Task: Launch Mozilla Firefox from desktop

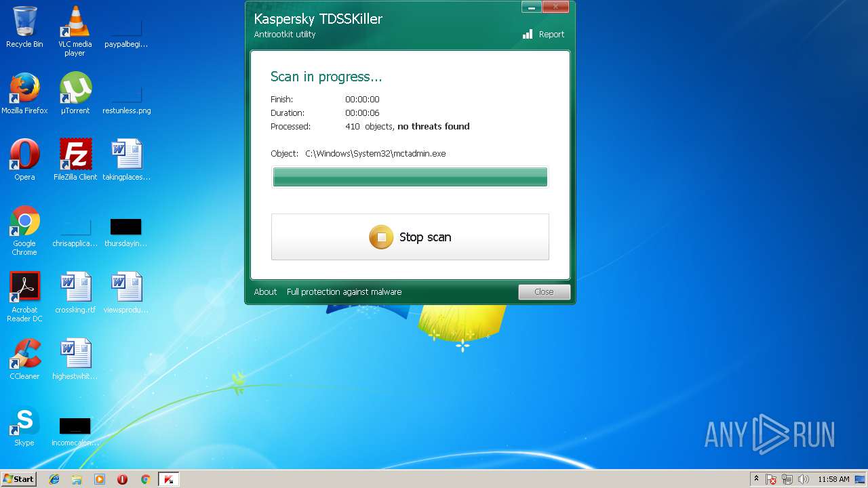Action: coord(24,94)
